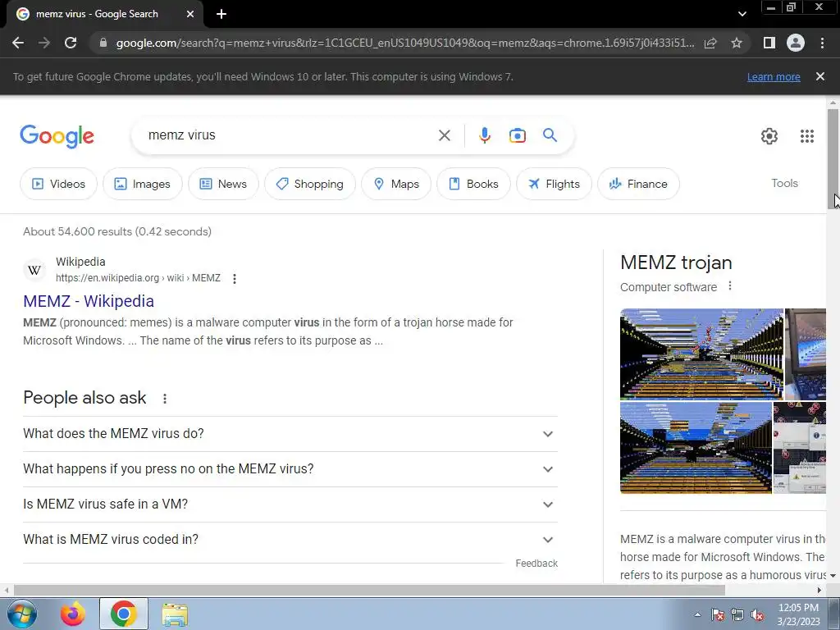840x630 pixels.
Task: Switch to the Videos results tab
Action: pos(58,184)
